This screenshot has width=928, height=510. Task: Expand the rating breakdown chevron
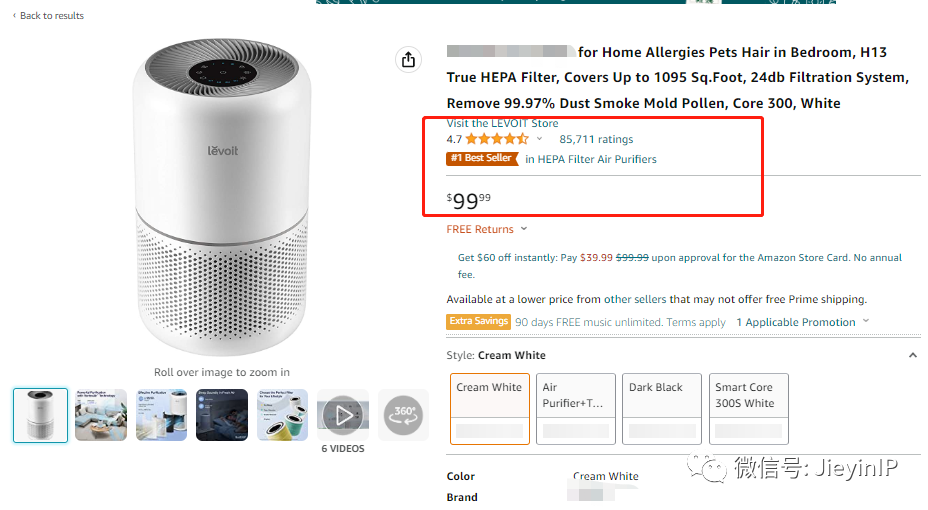[x=540, y=139]
